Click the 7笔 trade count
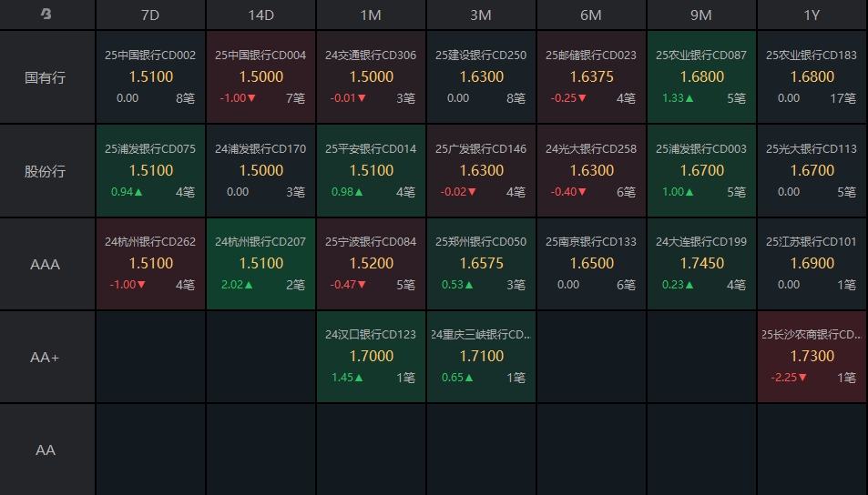Image resolution: width=868 pixels, height=495 pixels. click(296, 98)
